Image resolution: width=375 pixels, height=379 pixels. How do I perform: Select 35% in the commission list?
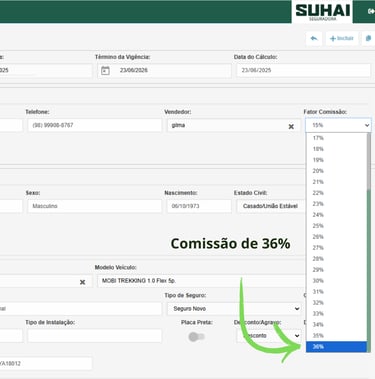336,336
